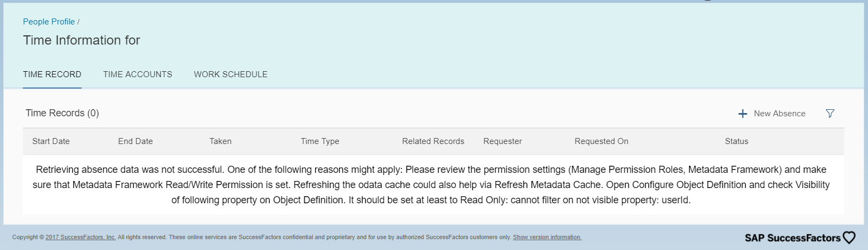Open the People Profile breadcrumb link
The image size is (868, 250).
tap(49, 22)
